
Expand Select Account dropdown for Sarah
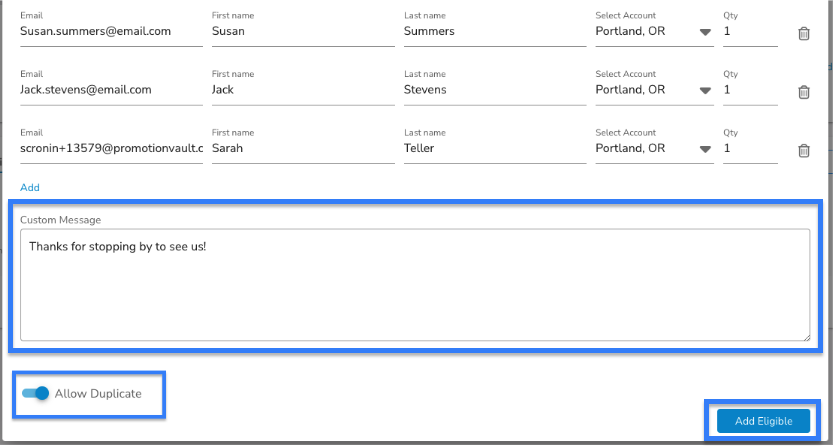[x=654, y=148]
